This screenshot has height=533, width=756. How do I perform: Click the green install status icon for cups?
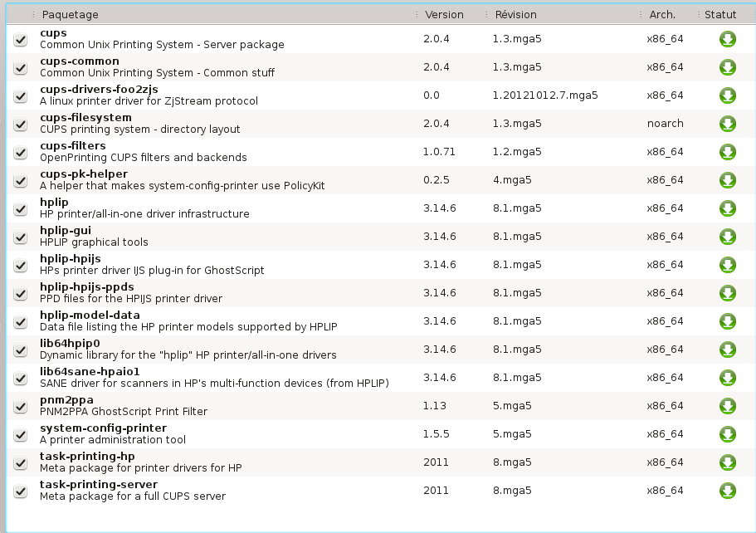pyautogui.click(x=727, y=39)
